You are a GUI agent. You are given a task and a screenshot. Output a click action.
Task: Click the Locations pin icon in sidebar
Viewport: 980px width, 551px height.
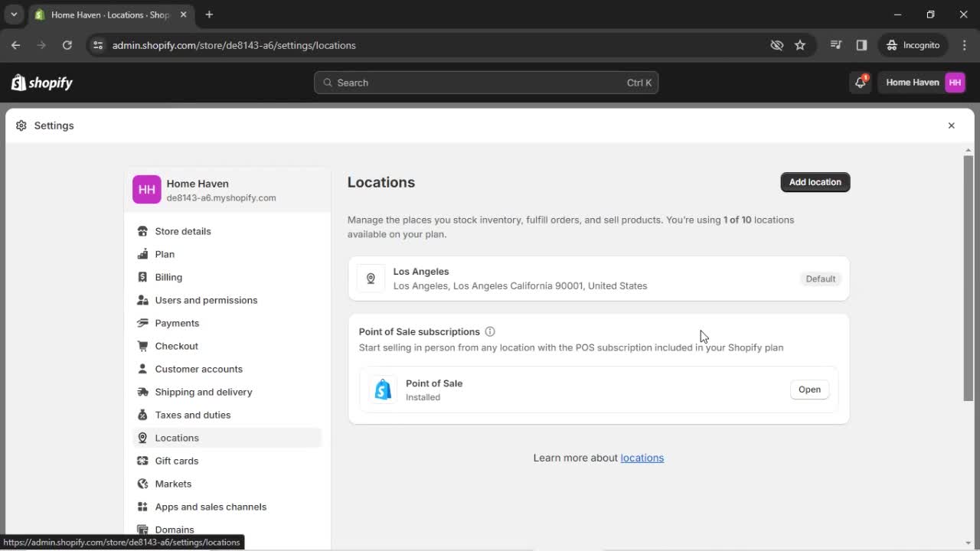(x=142, y=438)
